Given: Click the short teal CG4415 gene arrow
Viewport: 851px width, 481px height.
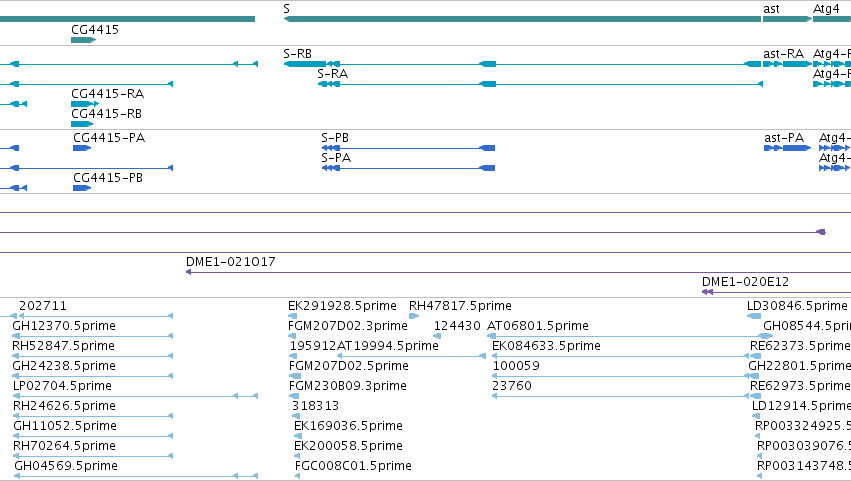Looking at the screenshot, I should (x=84, y=40).
